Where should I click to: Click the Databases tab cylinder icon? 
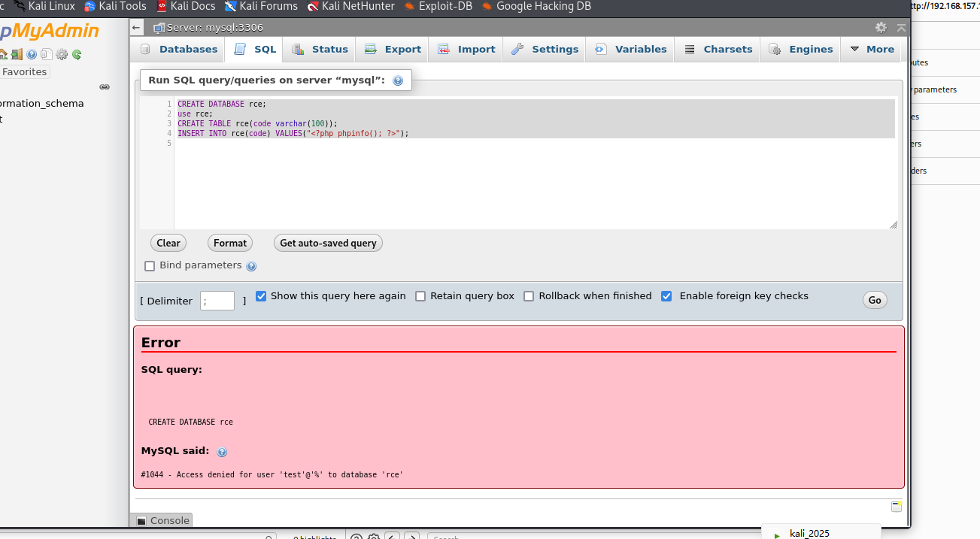coord(145,50)
